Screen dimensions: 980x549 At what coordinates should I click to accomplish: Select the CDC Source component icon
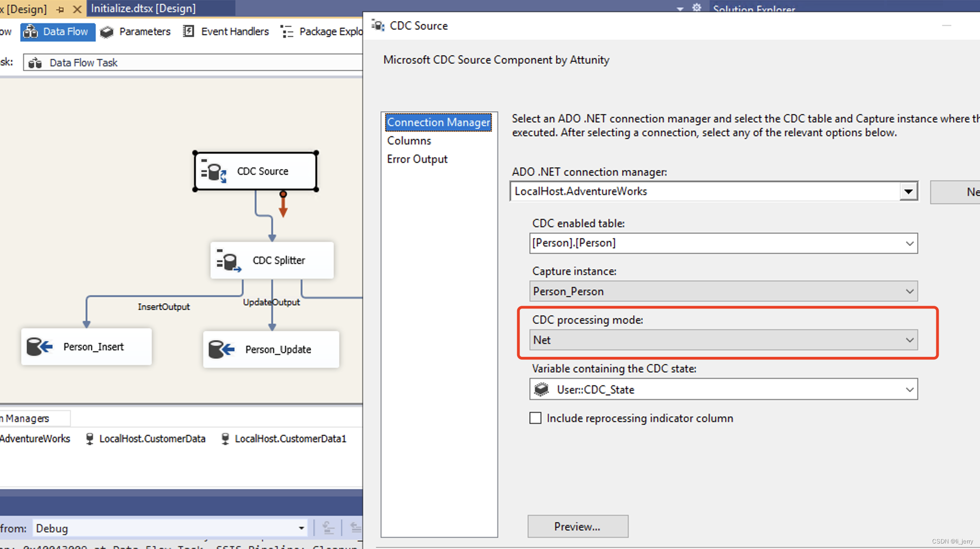click(x=214, y=172)
